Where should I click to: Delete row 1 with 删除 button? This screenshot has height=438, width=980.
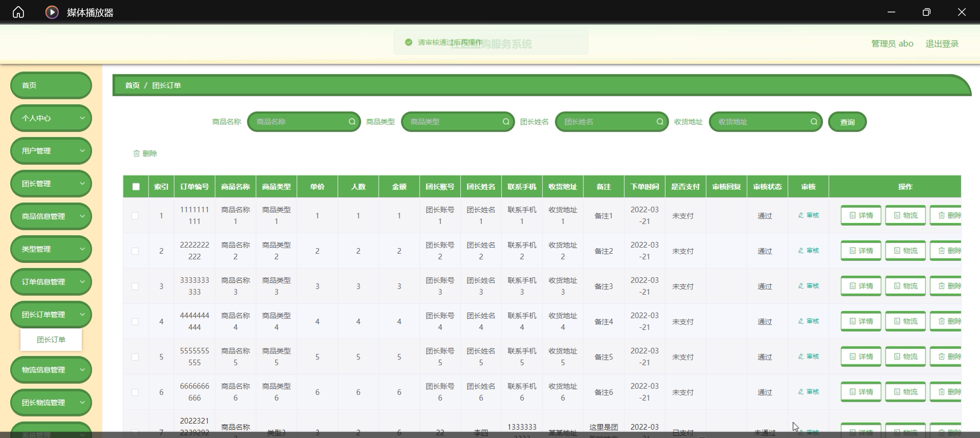click(x=946, y=215)
